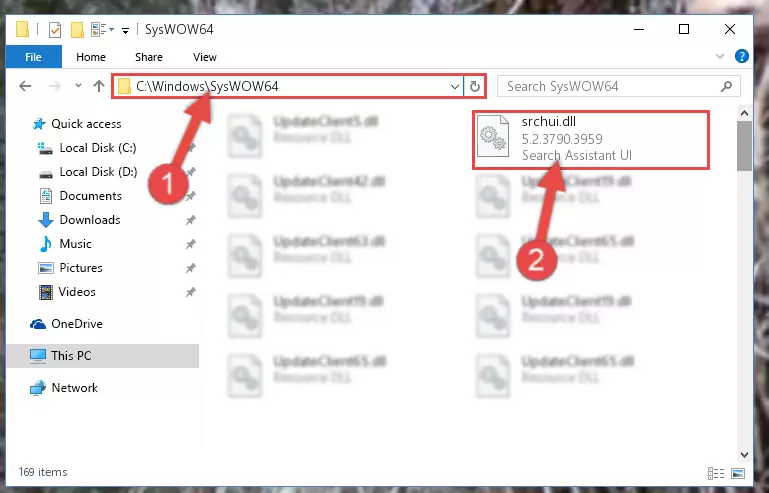Switch to the View tab
Screen dimensions: 769x493
pos(205,57)
